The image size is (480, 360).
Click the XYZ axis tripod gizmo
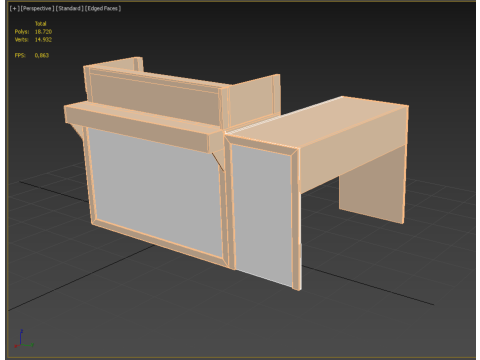[23, 339]
